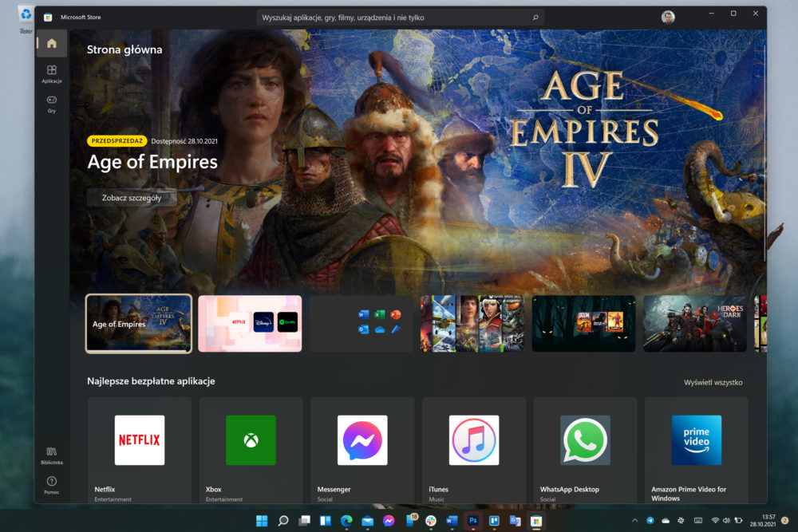Viewport: 798px width, 532px height.
Task: Open Pomoc help in sidebar
Action: click(x=51, y=485)
